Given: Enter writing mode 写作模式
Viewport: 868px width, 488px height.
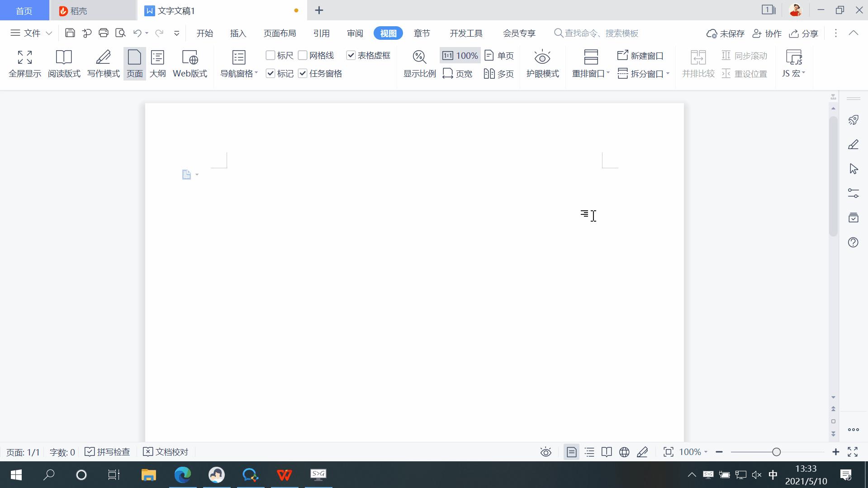Looking at the screenshot, I should (103, 63).
